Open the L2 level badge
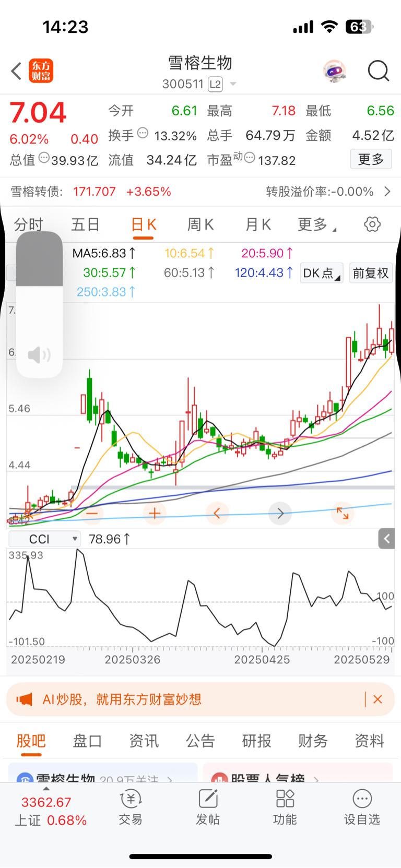The width and height of the screenshot is (401, 868). pos(215,84)
